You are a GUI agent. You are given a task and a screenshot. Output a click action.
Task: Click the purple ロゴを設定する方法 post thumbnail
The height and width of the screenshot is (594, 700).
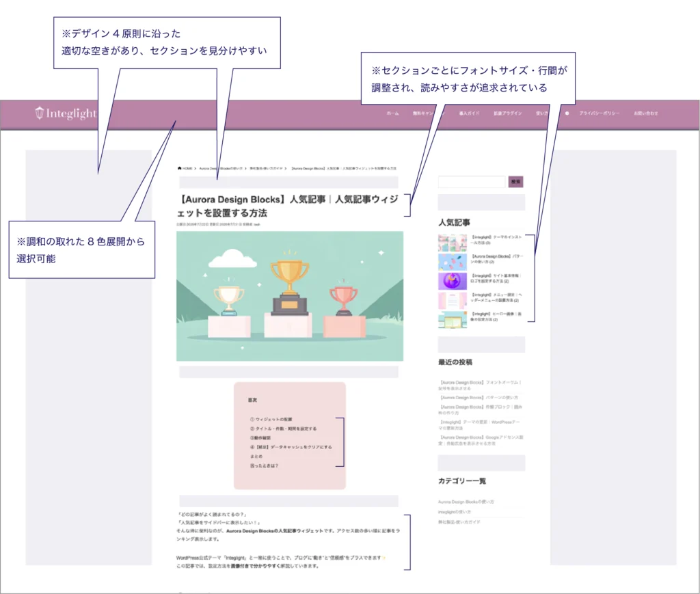coord(452,281)
